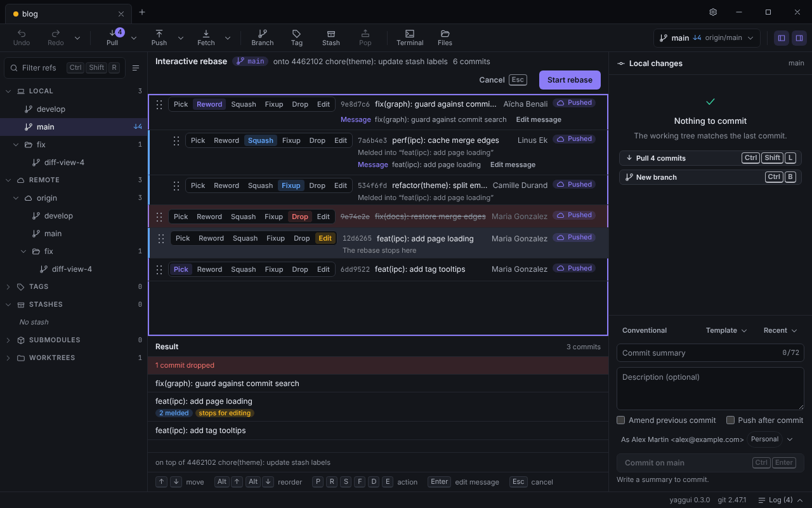This screenshot has height=508, width=812.
Task: Open the Undo history dropdown arrow
Action: 77,38
